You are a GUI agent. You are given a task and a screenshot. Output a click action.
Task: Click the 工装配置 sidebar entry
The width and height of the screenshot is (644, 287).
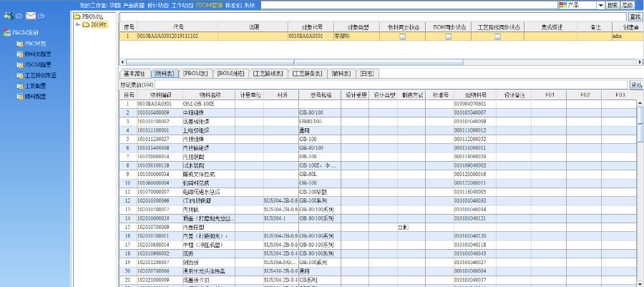pyautogui.click(x=34, y=84)
